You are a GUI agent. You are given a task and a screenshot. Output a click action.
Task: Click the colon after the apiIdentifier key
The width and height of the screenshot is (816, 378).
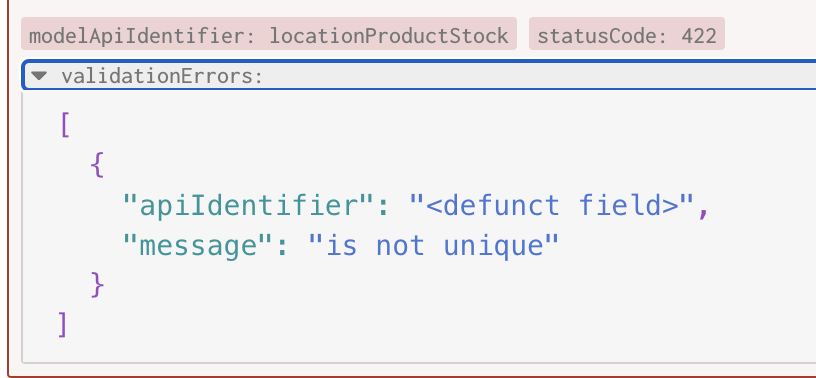[383, 206]
